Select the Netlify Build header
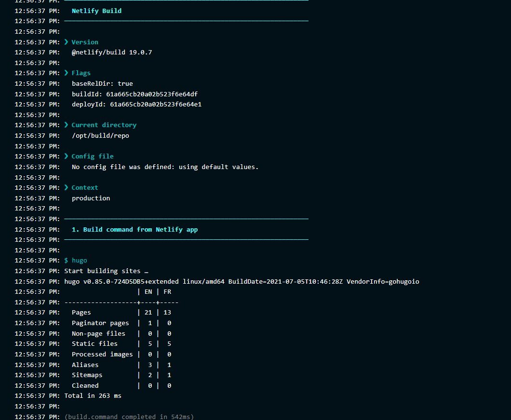Screen dimensions: 511x420 point(96,11)
